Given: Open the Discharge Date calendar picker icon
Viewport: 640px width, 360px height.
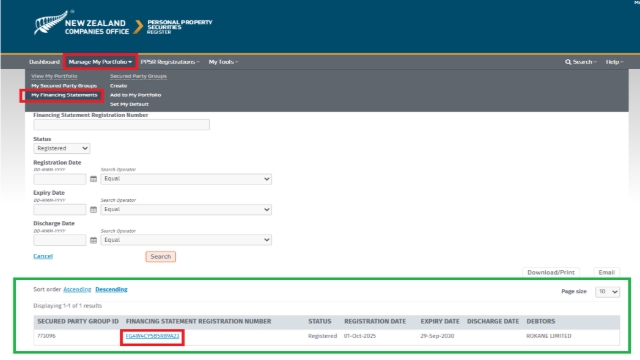Looking at the screenshot, I should click(x=93, y=240).
